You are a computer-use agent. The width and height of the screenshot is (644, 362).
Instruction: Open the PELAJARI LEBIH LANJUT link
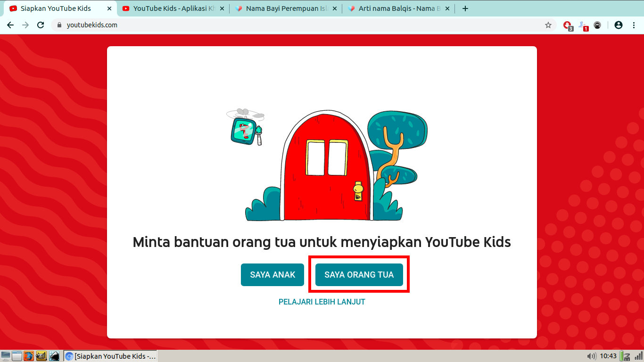tap(322, 302)
